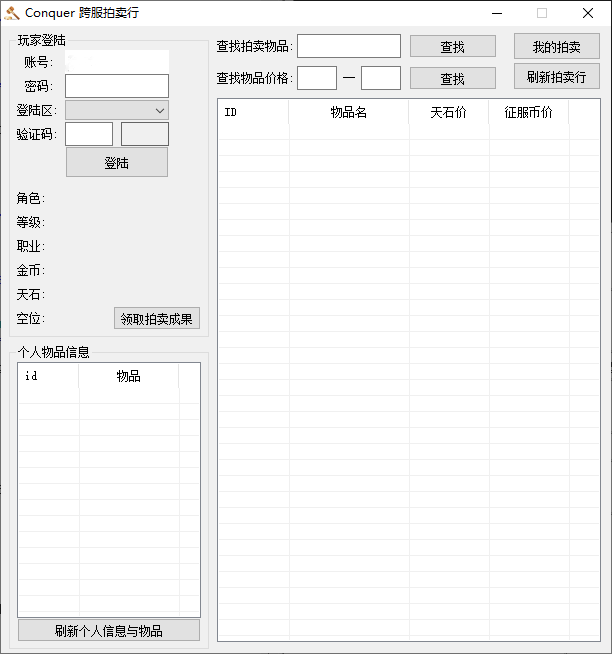Viewport: 612px width, 654px height.
Task: Click the 征服币价 column header
Action: (x=528, y=112)
